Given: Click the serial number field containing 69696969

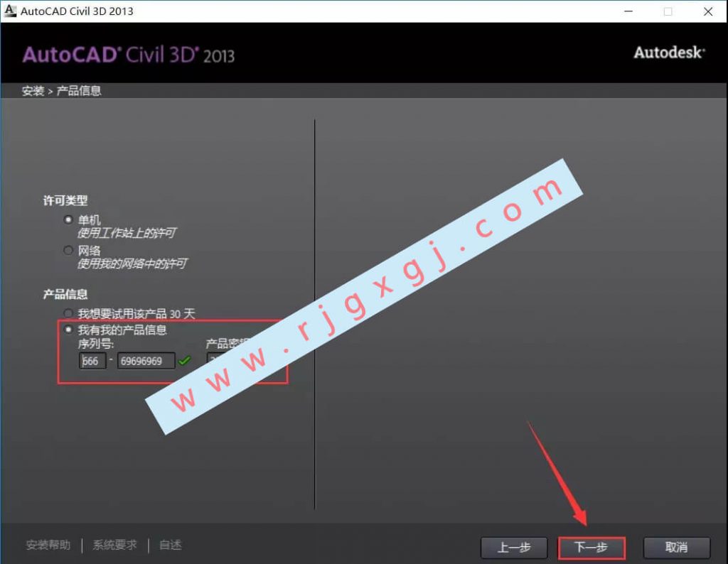Looking at the screenshot, I should [146, 361].
